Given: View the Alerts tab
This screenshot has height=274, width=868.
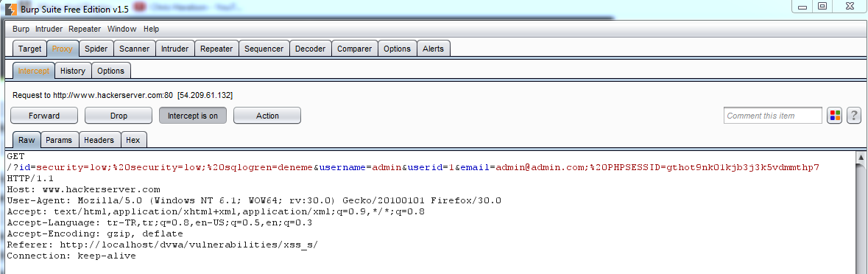Looking at the screenshot, I should pos(433,49).
